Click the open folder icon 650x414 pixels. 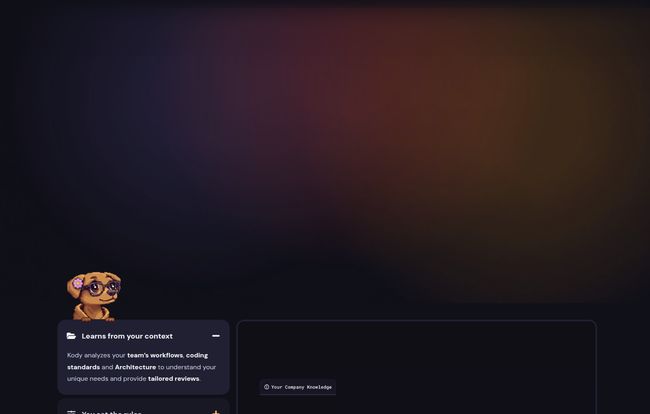tap(71, 336)
